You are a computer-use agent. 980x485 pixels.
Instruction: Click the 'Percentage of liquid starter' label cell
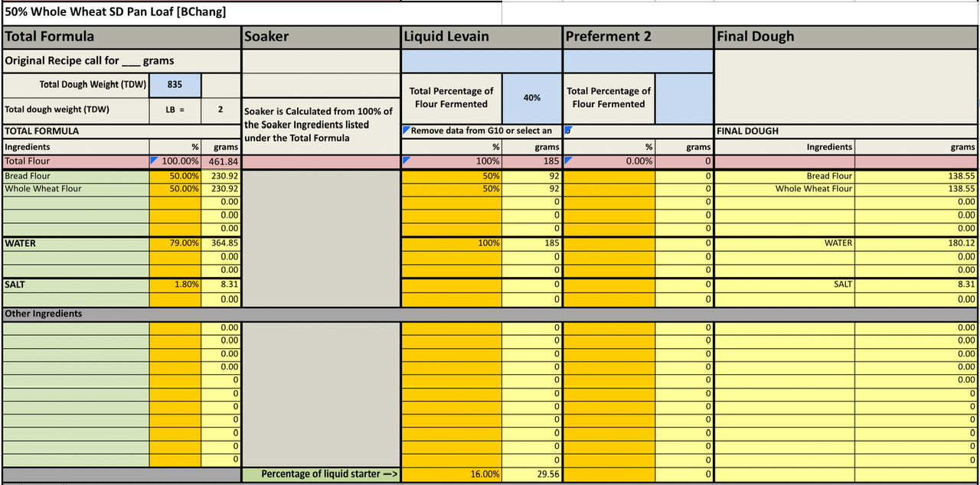coord(321,474)
